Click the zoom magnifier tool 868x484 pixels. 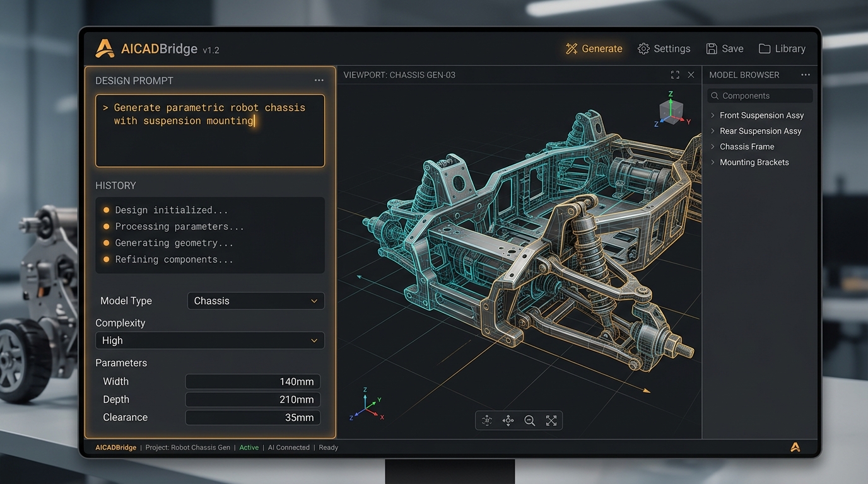pyautogui.click(x=529, y=420)
